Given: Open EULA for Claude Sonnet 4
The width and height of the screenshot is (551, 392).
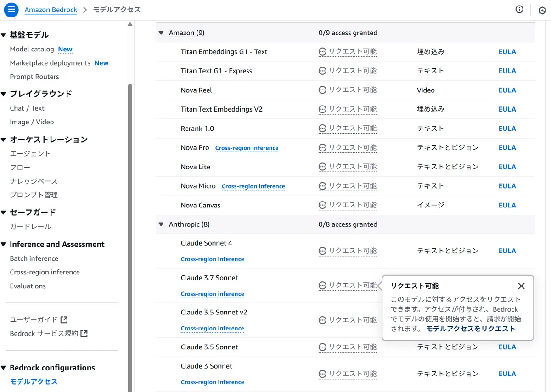Looking at the screenshot, I should click(x=507, y=251).
